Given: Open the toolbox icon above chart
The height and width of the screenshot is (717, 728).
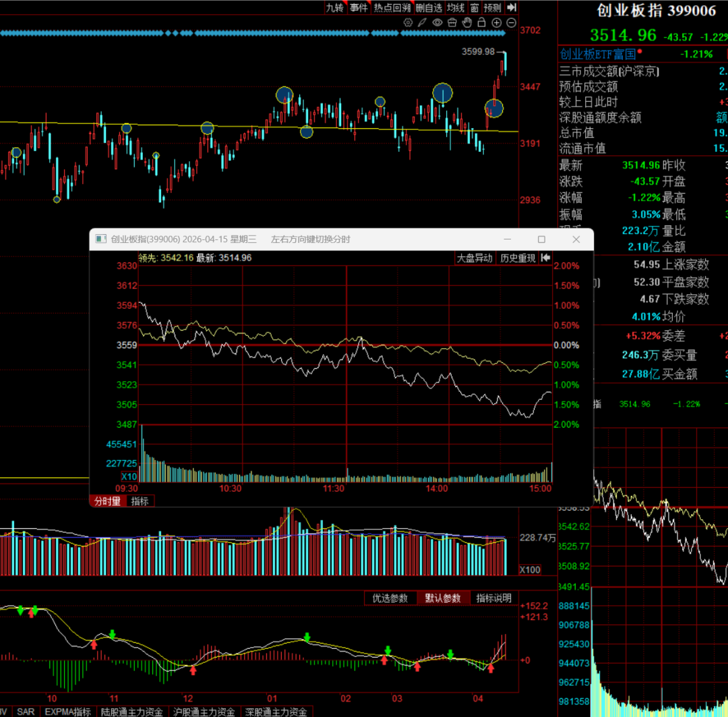Looking at the screenshot, I should [x=452, y=22].
